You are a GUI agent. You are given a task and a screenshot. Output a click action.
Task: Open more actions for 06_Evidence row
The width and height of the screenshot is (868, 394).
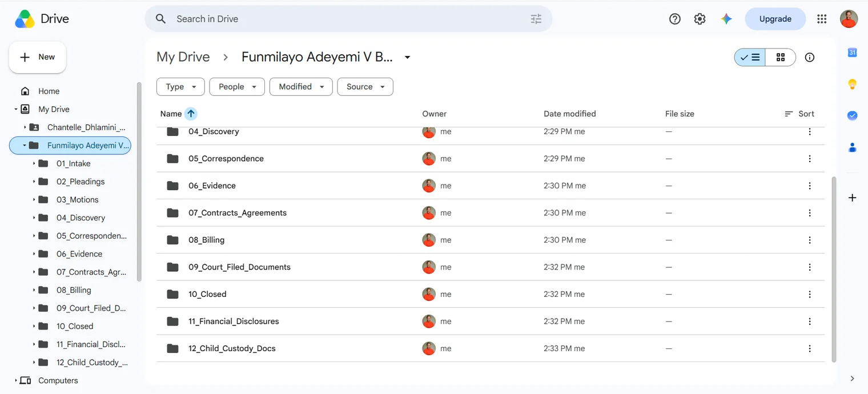[x=809, y=186]
